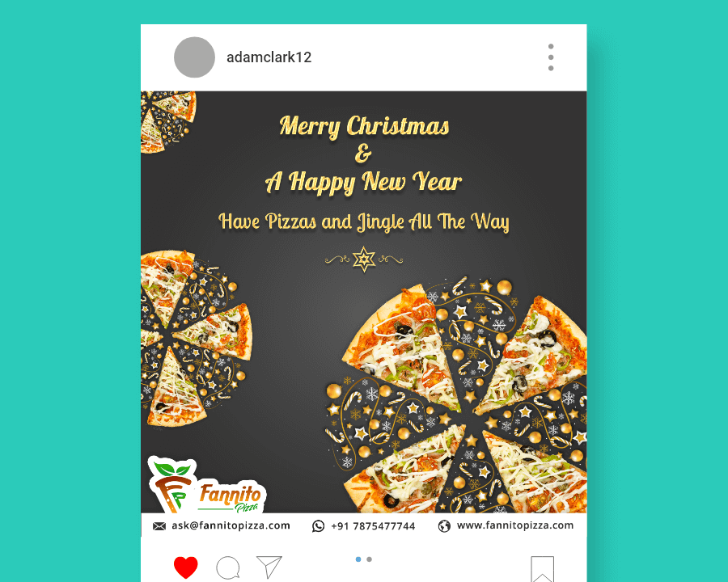Click the globe website icon
The image size is (728, 582).
[444, 526]
